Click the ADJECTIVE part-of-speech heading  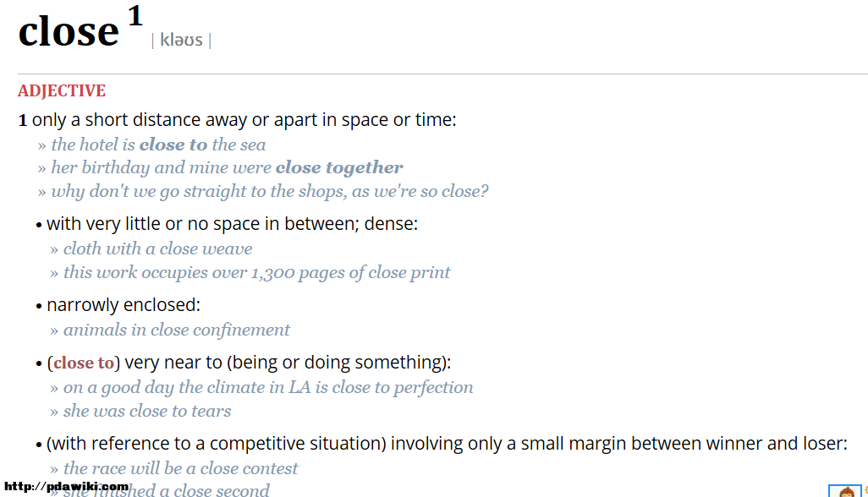(x=62, y=90)
